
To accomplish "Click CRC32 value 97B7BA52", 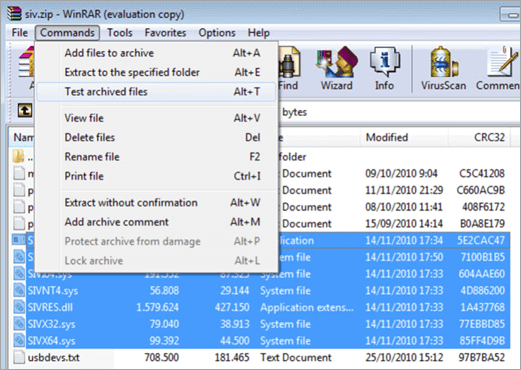I will (482, 357).
